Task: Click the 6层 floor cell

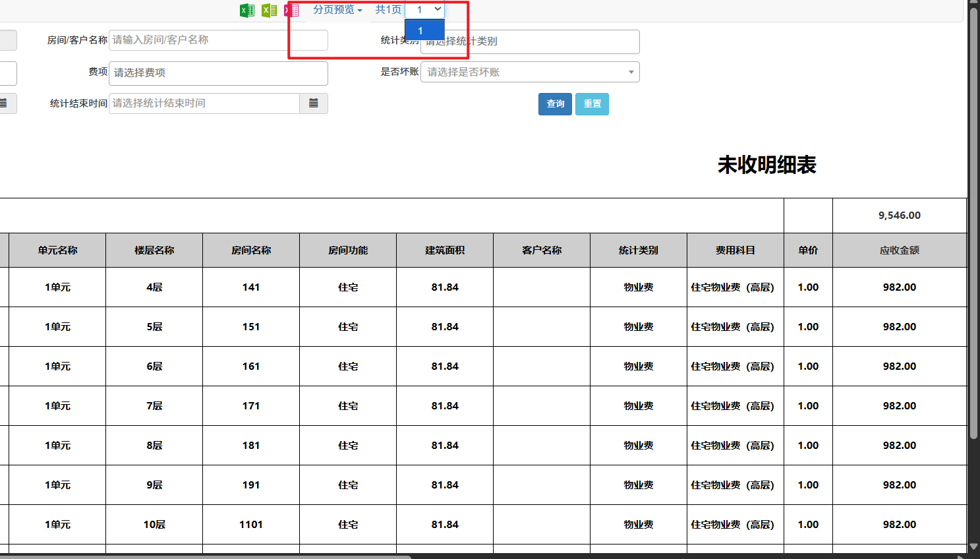Action: [x=154, y=367]
